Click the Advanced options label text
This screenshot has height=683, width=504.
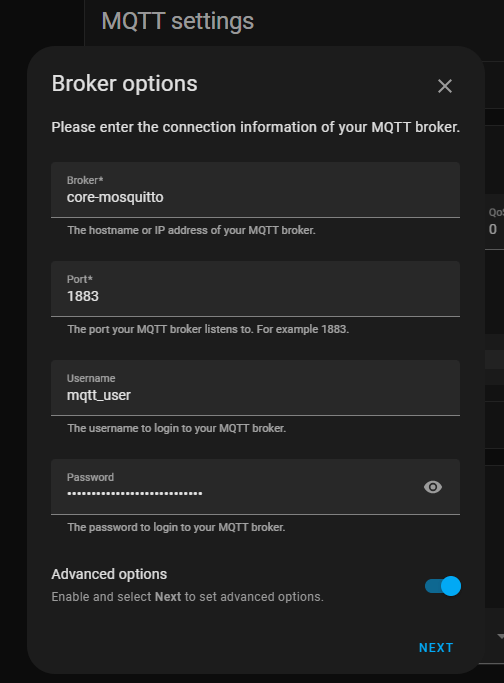tap(109, 574)
